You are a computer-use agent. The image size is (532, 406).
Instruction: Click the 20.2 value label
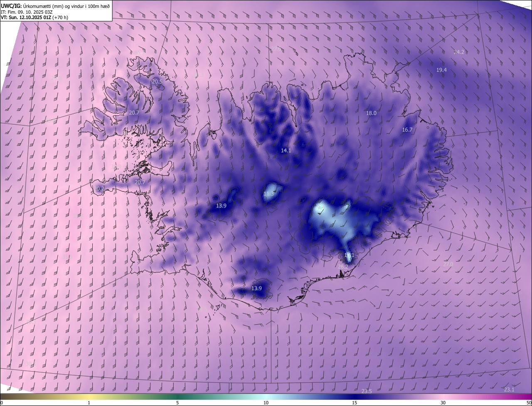99,188
